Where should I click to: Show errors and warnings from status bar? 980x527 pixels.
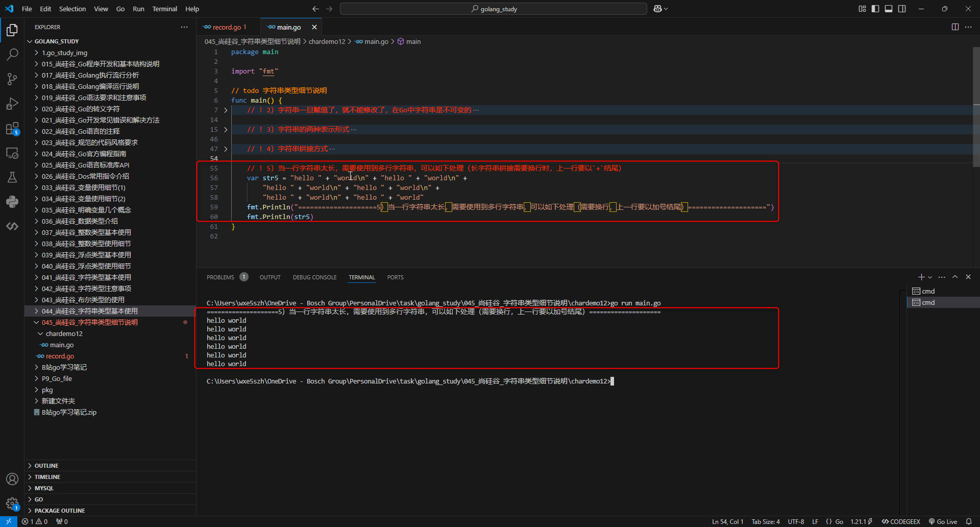click(x=35, y=521)
